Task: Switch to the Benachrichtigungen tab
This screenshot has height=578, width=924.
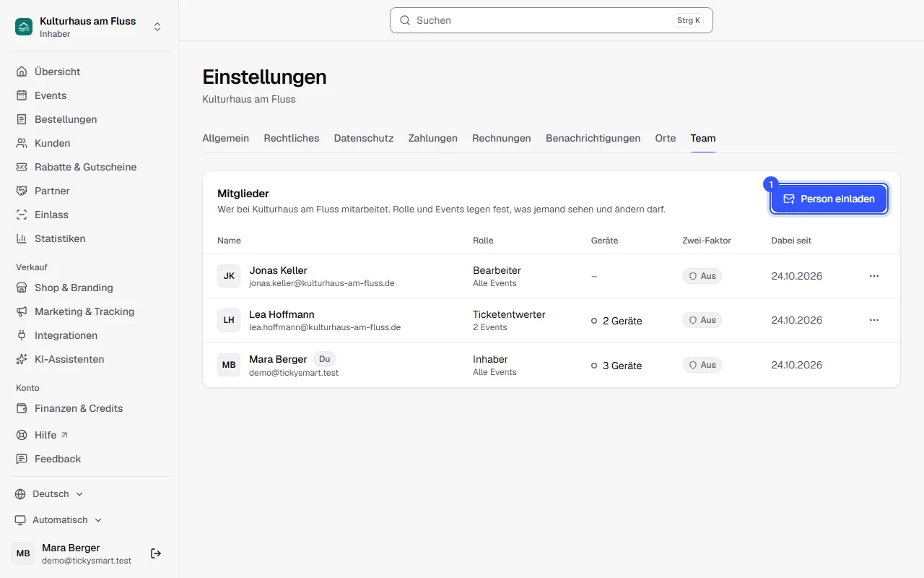Action: point(593,138)
